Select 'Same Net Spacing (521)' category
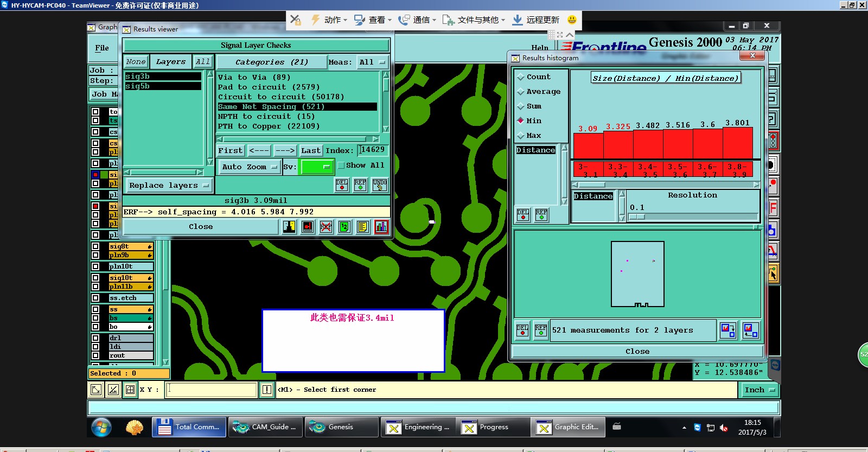The width and height of the screenshot is (868, 452). pos(297,107)
